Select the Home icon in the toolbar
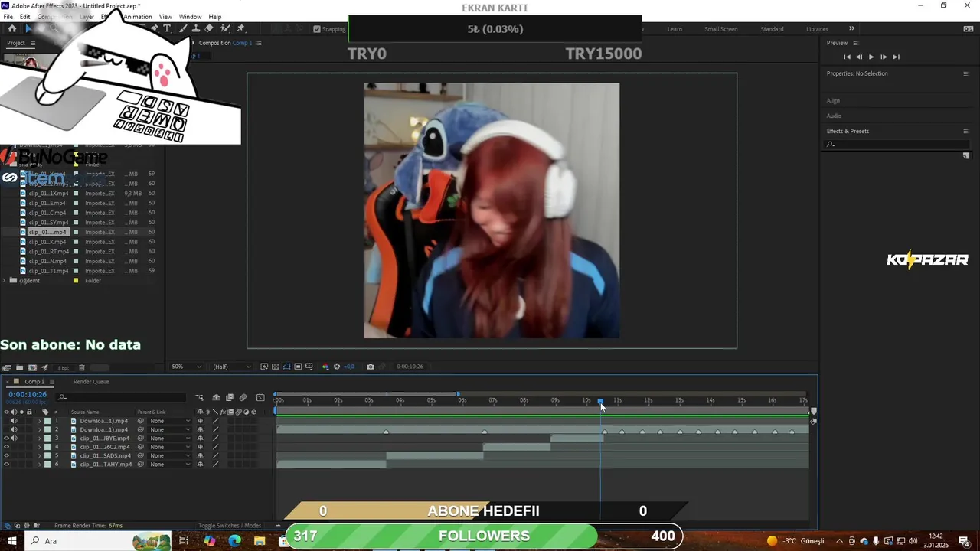The height and width of the screenshot is (551, 980). pyautogui.click(x=12, y=28)
